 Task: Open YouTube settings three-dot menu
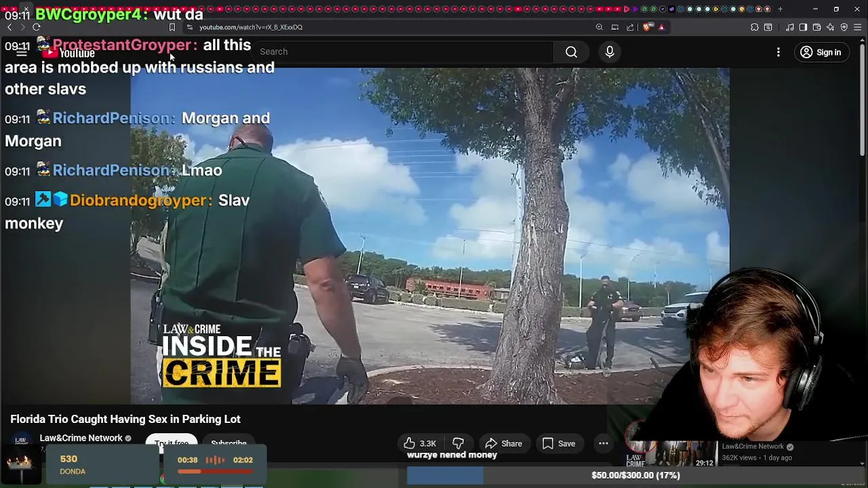click(x=778, y=52)
